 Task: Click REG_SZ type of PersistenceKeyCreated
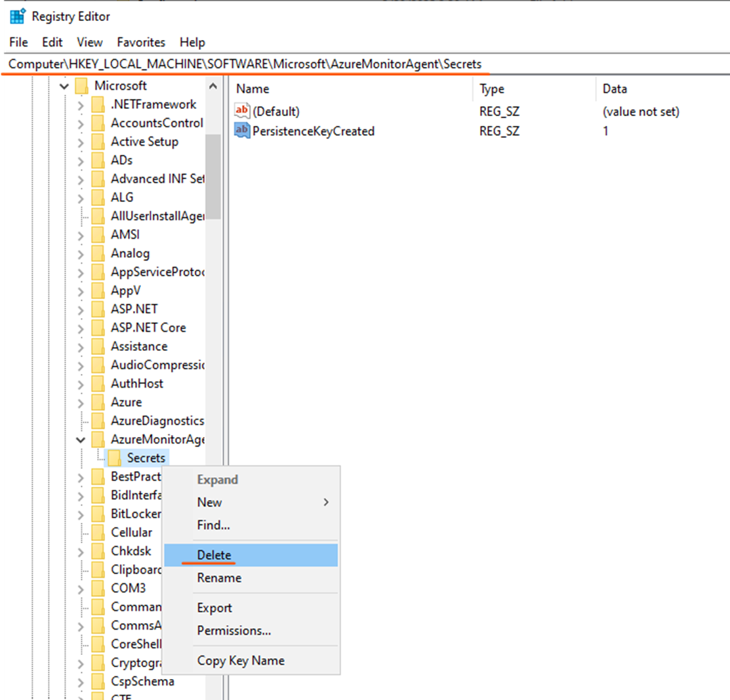(x=499, y=131)
